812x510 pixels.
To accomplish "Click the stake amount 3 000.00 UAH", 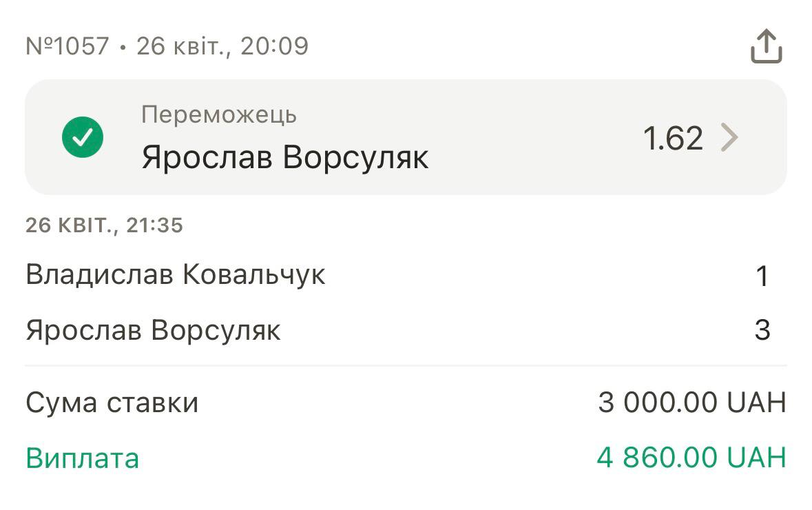I will [691, 402].
